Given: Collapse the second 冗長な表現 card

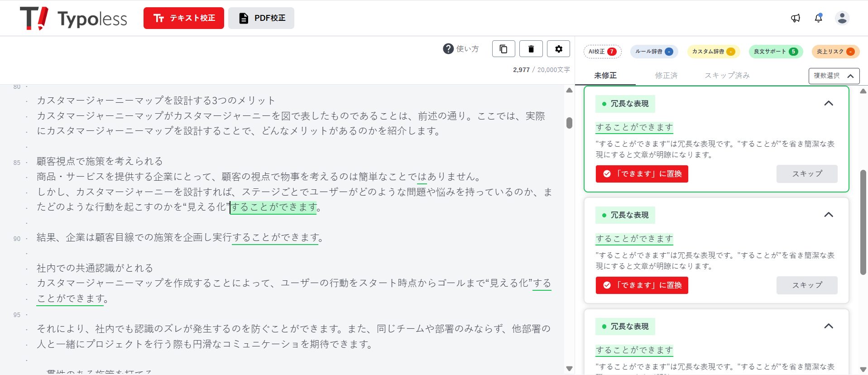Looking at the screenshot, I should pos(829,215).
